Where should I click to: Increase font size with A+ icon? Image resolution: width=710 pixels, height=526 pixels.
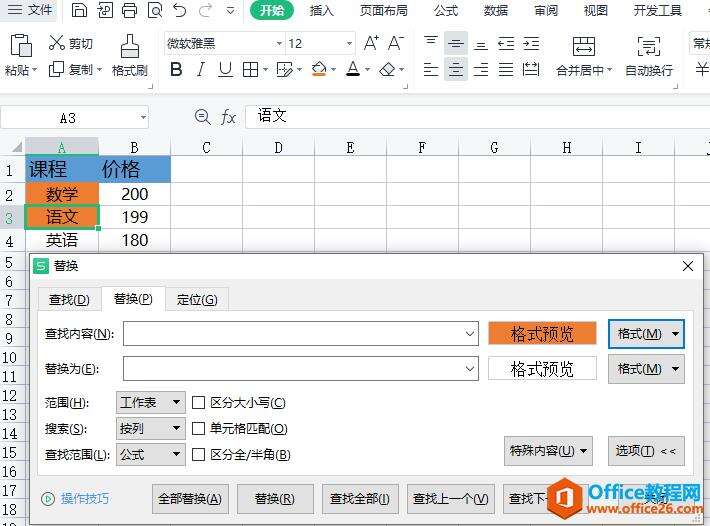pyautogui.click(x=371, y=43)
